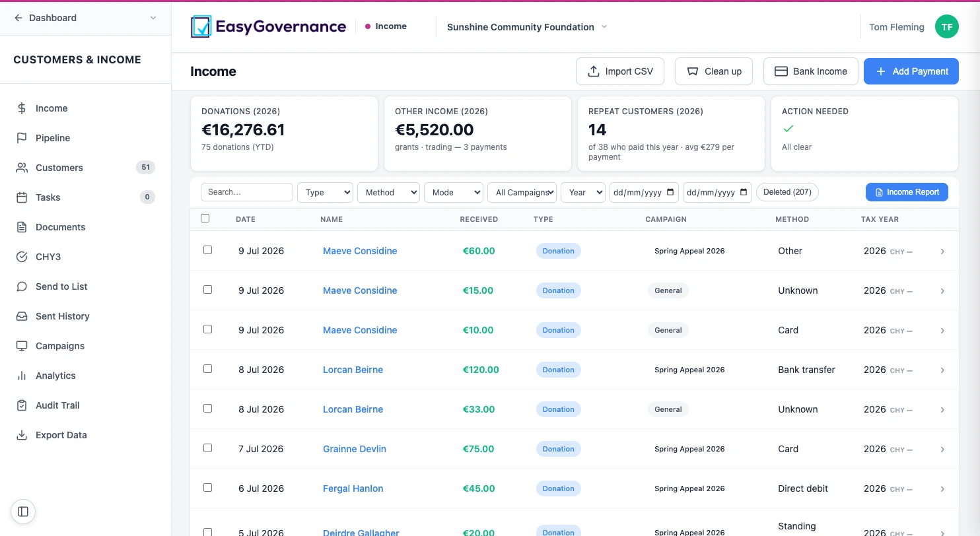The height and width of the screenshot is (536, 980).
Task: Toggle the select-all checkbox in table header
Action: click(x=205, y=218)
